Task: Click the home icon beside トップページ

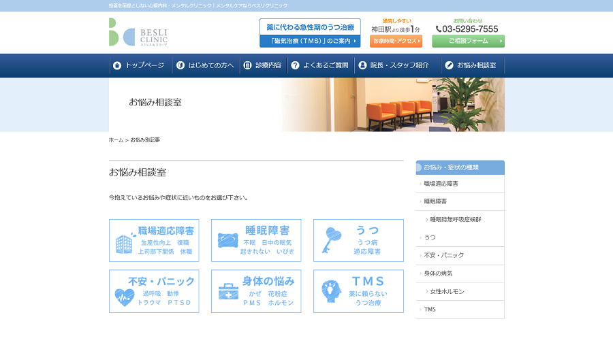Action: pyautogui.click(x=117, y=65)
